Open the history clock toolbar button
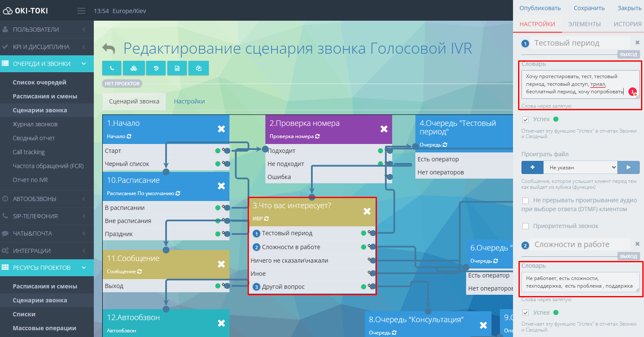Viewport: 644px width, 337px height. [156, 68]
